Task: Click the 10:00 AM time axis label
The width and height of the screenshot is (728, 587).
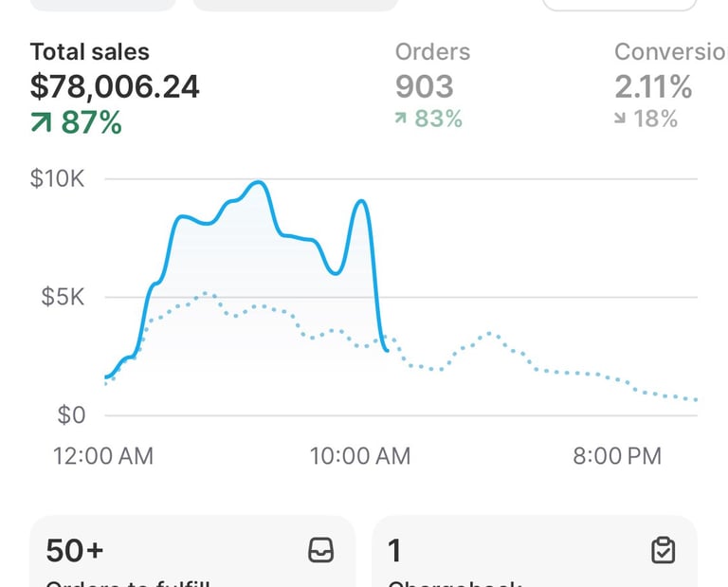Action: (360, 456)
